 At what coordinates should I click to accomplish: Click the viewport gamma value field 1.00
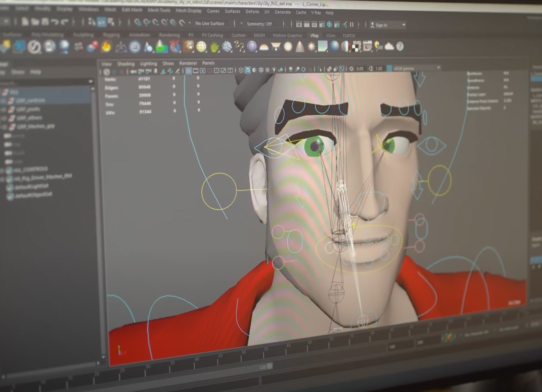pos(378,69)
